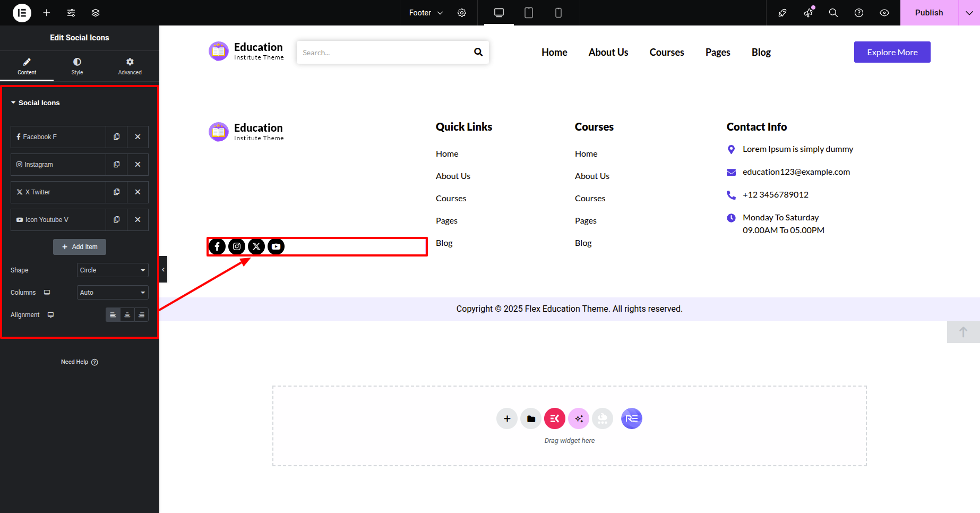Set alignment to center
Image resolution: width=980 pixels, height=513 pixels.
[x=127, y=315]
